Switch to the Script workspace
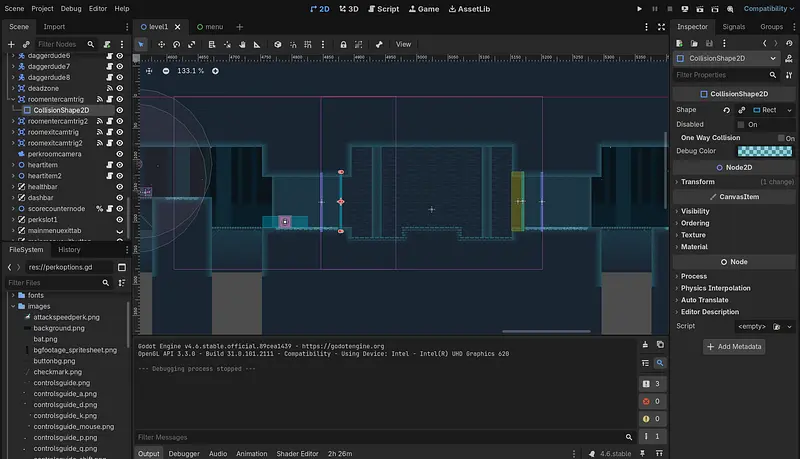The height and width of the screenshot is (459, 800). tap(382, 8)
